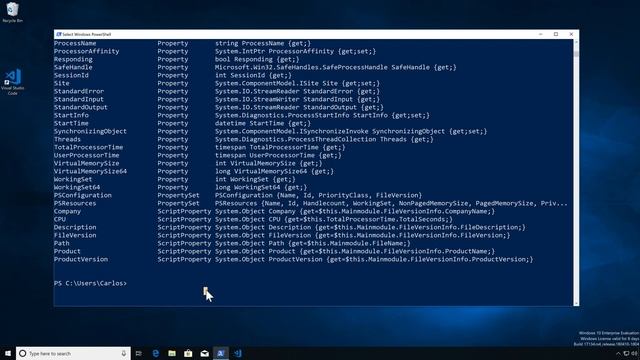
Task: Click the Cortana circle icon in search box
Action: click(x=23, y=353)
